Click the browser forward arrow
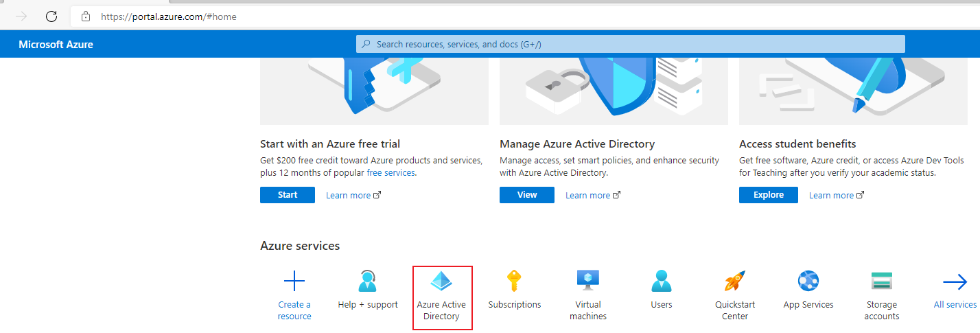Screen dimensions: 980x333 tap(22, 16)
